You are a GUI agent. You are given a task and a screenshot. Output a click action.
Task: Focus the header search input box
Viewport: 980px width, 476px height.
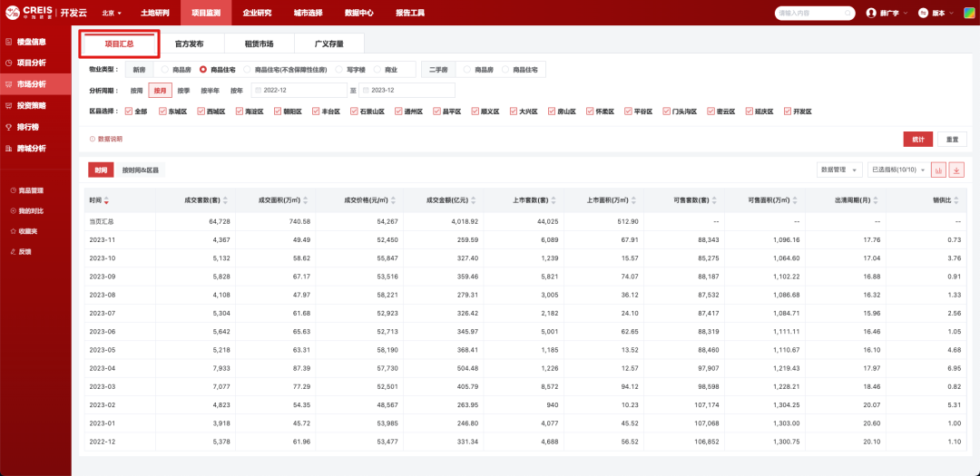pos(815,13)
